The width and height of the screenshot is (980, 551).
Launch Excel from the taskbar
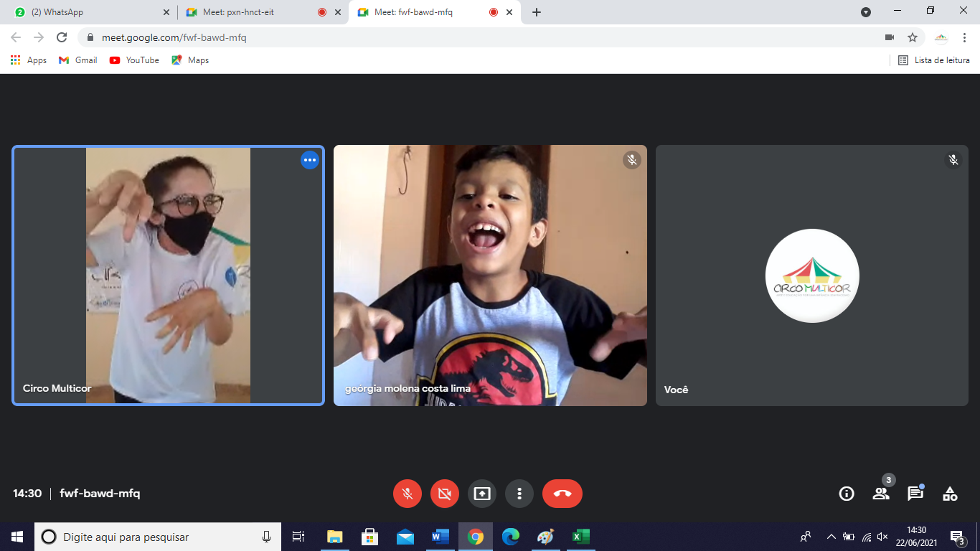point(580,537)
